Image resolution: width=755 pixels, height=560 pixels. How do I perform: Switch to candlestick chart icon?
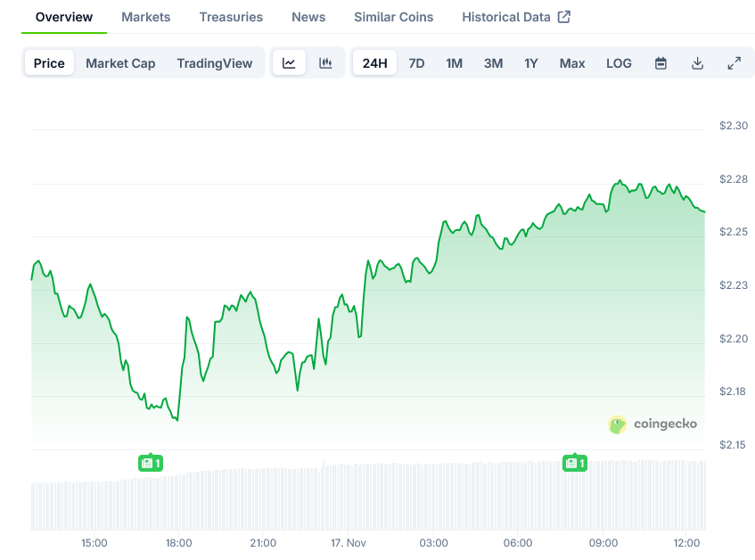pyautogui.click(x=325, y=63)
